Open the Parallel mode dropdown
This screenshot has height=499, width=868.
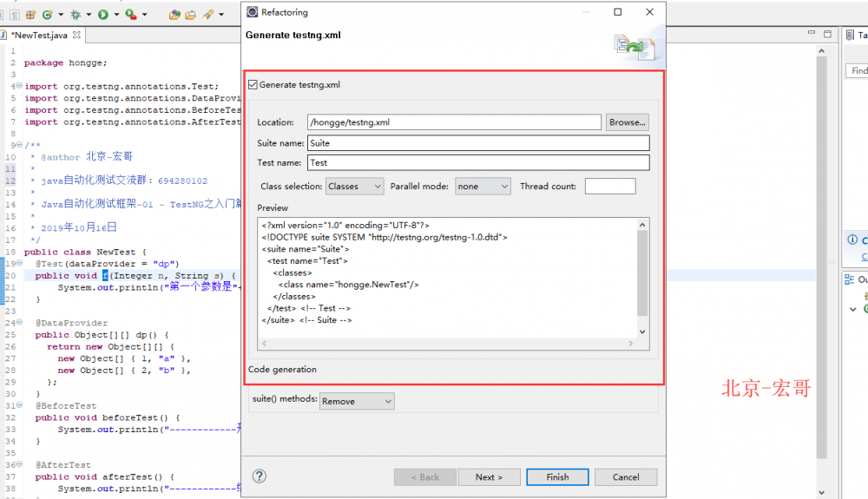pyautogui.click(x=483, y=187)
